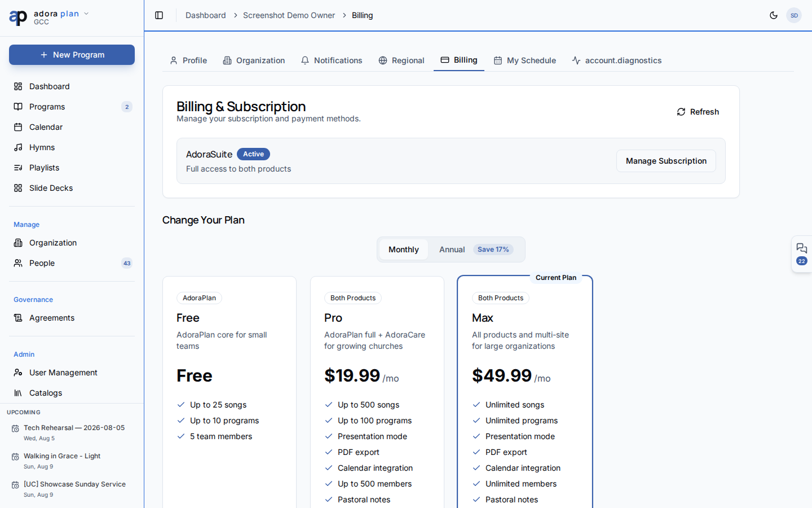Open the SD user avatar menu
This screenshot has height=508, width=812.
794,15
